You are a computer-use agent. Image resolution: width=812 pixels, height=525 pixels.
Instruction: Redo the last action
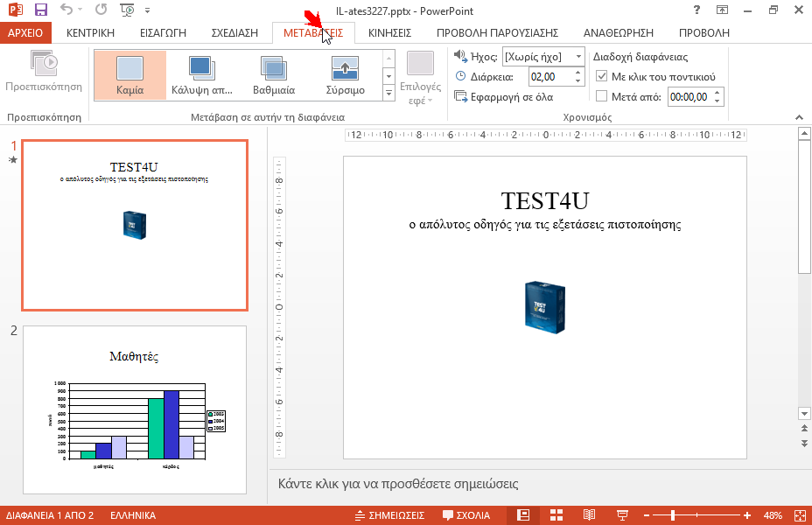coord(101,10)
